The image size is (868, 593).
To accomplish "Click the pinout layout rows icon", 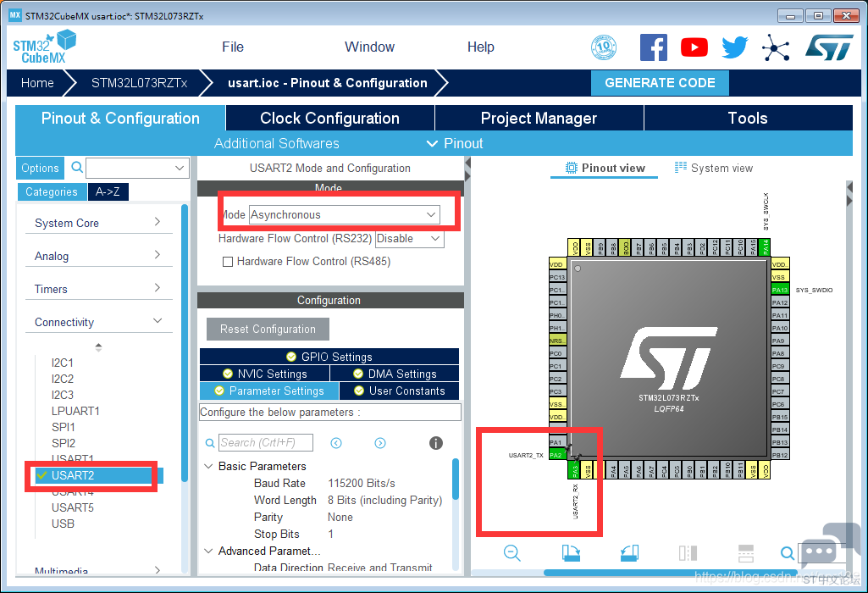I will tap(746, 552).
